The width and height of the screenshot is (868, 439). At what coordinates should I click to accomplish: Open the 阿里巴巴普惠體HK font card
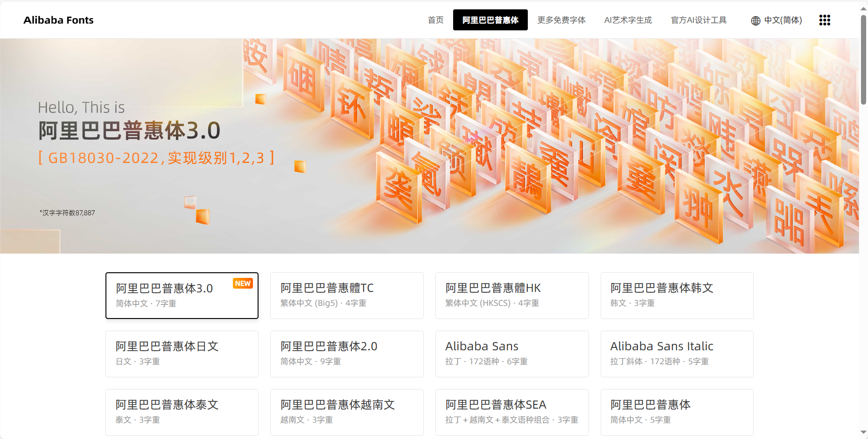(x=512, y=295)
